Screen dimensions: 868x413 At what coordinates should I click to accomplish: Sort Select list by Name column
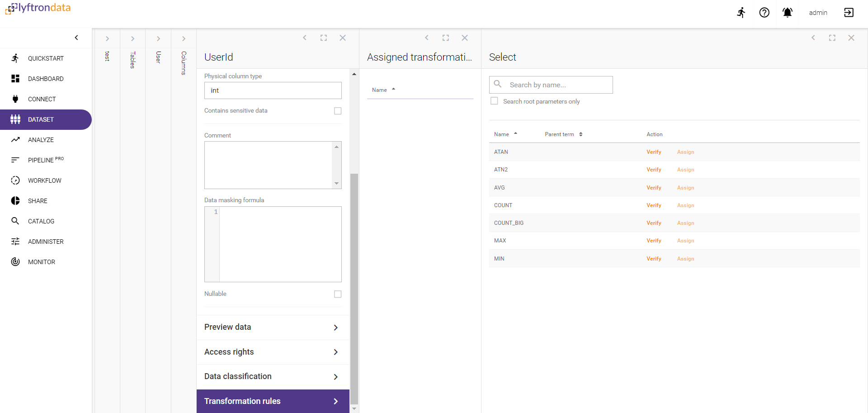[x=505, y=134]
